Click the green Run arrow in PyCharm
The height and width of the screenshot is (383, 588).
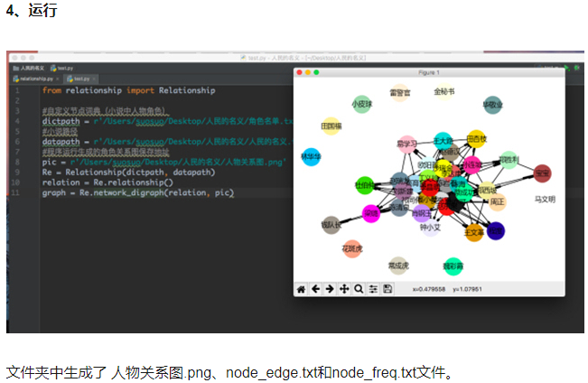(x=566, y=68)
